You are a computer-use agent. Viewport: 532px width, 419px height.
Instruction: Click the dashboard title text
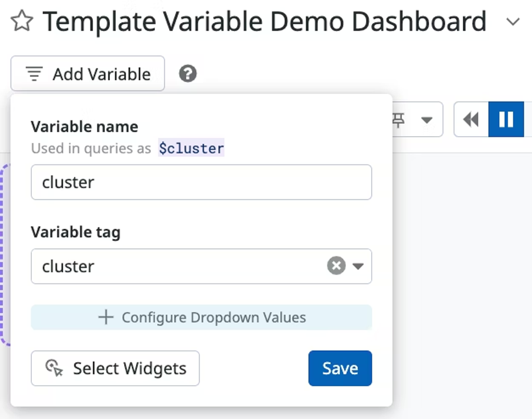point(264,22)
